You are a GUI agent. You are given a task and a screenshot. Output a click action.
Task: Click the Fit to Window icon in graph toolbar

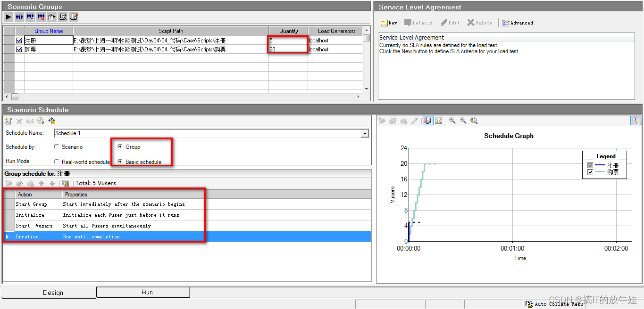439,121
